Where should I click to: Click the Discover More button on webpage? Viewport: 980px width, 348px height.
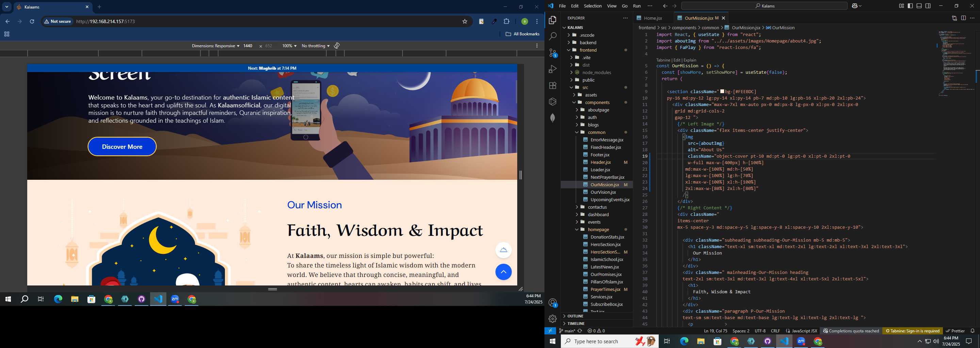click(122, 147)
